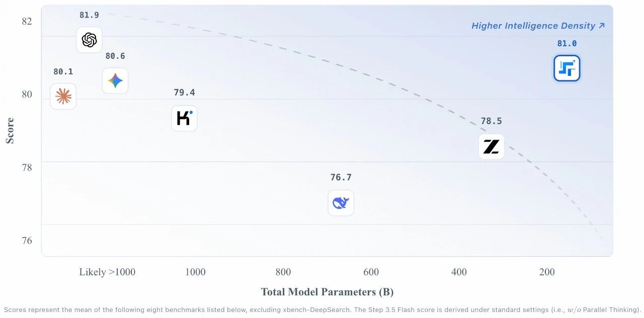Click the highlighted blue Step icon

pos(567,68)
